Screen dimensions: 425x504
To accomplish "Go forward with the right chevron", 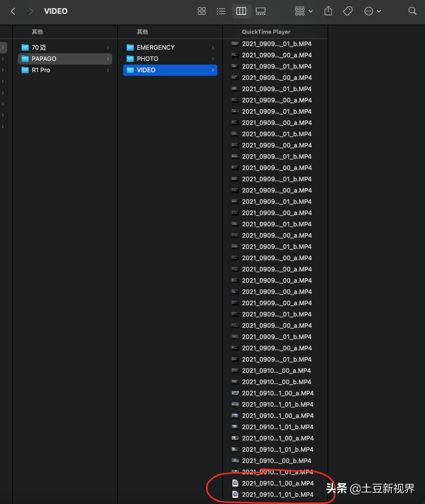I will [x=31, y=11].
